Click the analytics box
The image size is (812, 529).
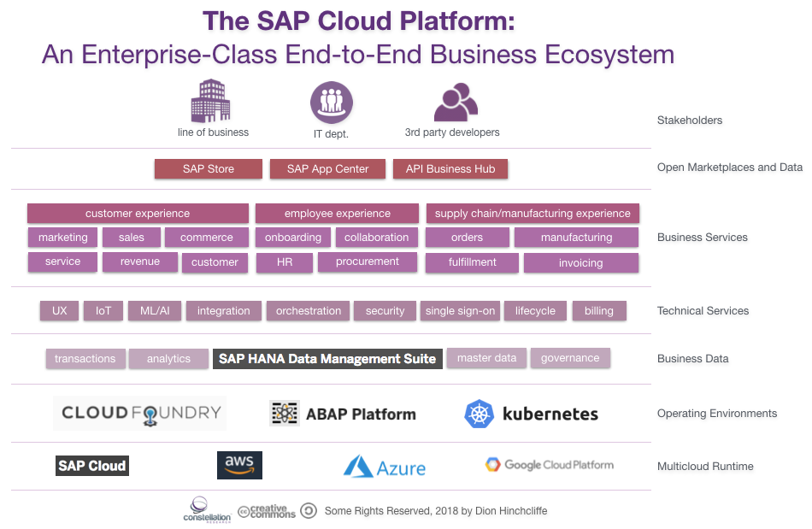tap(169, 359)
